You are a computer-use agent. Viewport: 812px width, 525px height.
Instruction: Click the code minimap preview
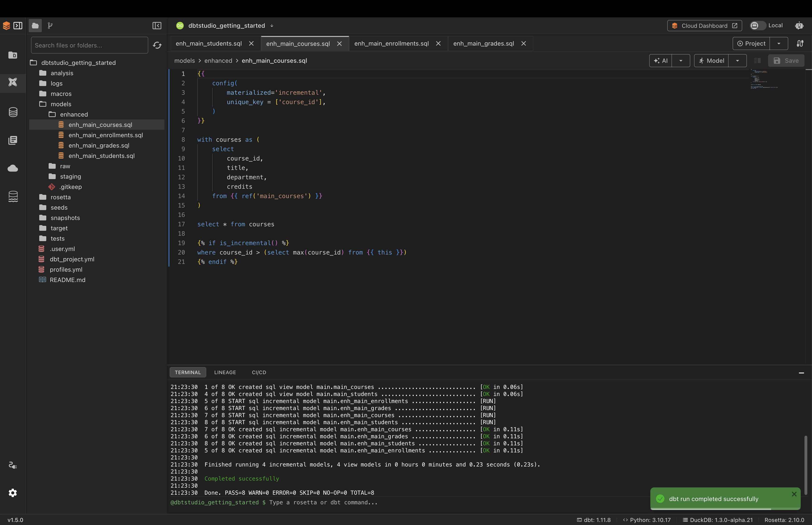[764, 79]
